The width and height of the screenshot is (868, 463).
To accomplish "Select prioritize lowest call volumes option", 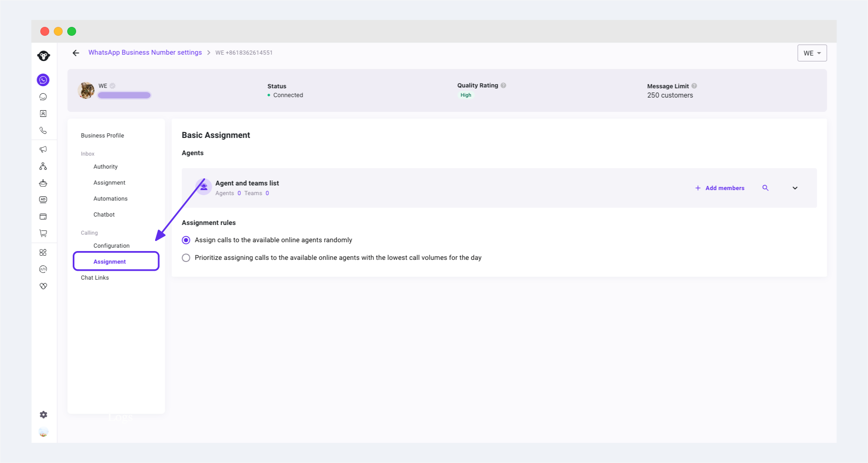I will [186, 258].
